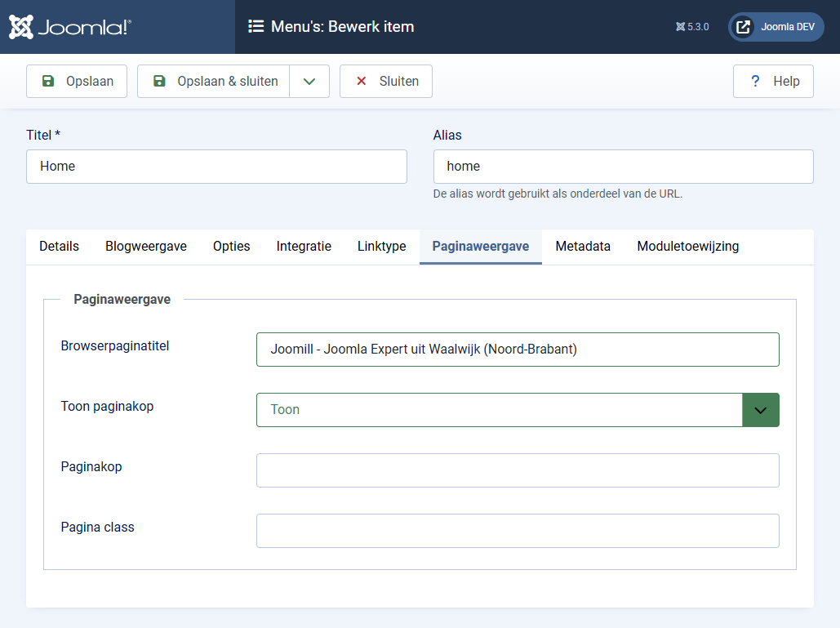Click the Titel input field
Screen dimensions: 840x628
[x=216, y=167]
